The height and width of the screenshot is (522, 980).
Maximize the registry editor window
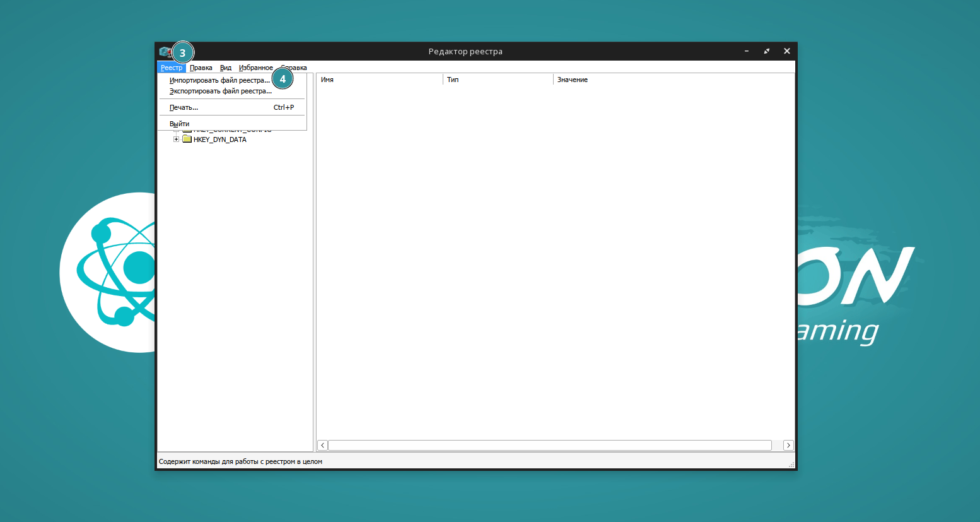(x=767, y=51)
